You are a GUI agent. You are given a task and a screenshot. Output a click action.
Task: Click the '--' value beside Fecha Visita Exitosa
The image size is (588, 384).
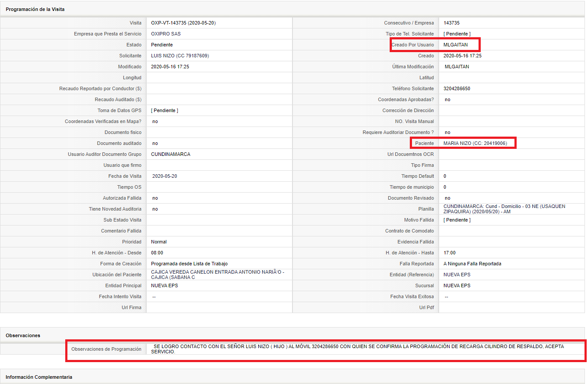click(x=447, y=296)
